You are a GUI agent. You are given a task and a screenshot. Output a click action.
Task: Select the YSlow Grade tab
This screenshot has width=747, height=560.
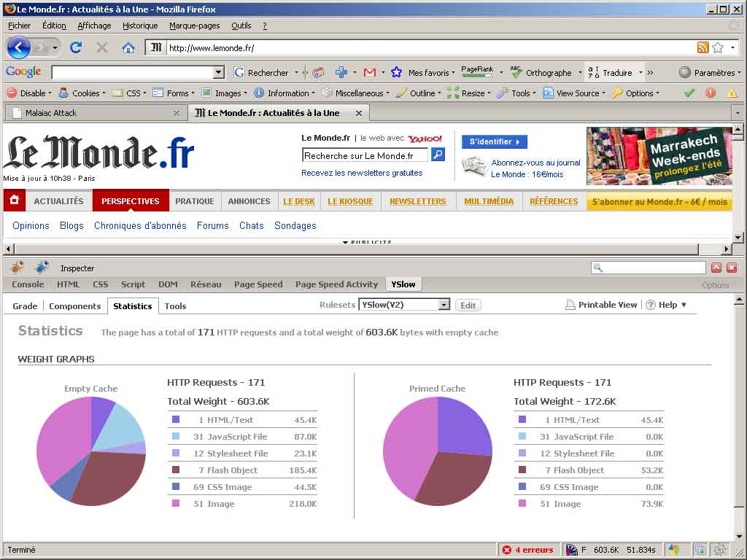click(25, 306)
